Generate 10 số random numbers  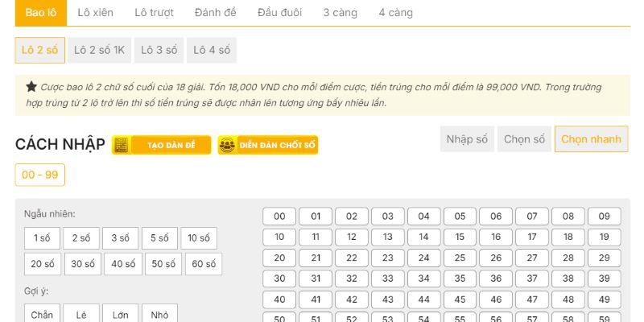(198, 238)
